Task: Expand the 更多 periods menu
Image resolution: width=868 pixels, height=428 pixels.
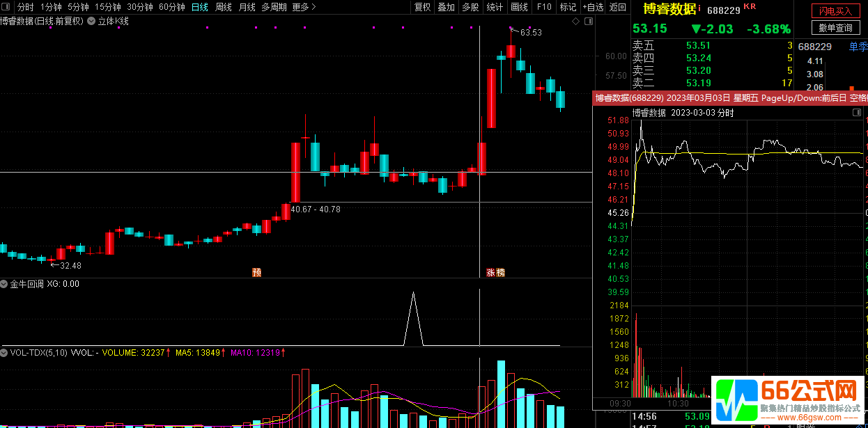Action: click(304, 7)
